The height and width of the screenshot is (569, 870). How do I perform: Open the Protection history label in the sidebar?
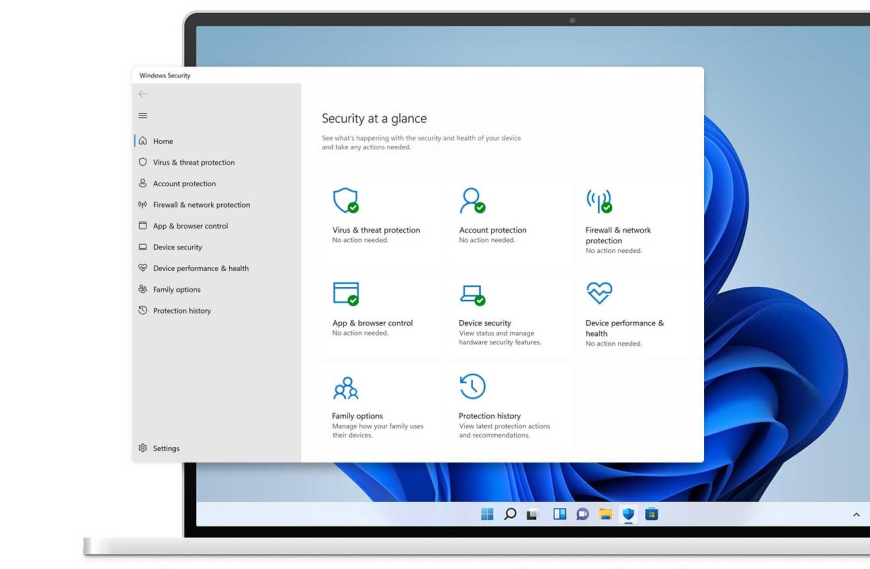[182, 311]
